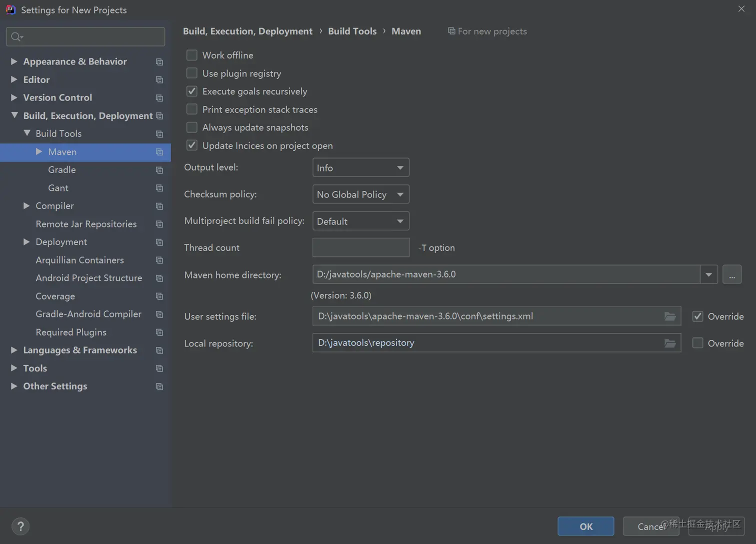Check Override for Local repository
The image size is (756, 544).
click(x=697, y=343)
